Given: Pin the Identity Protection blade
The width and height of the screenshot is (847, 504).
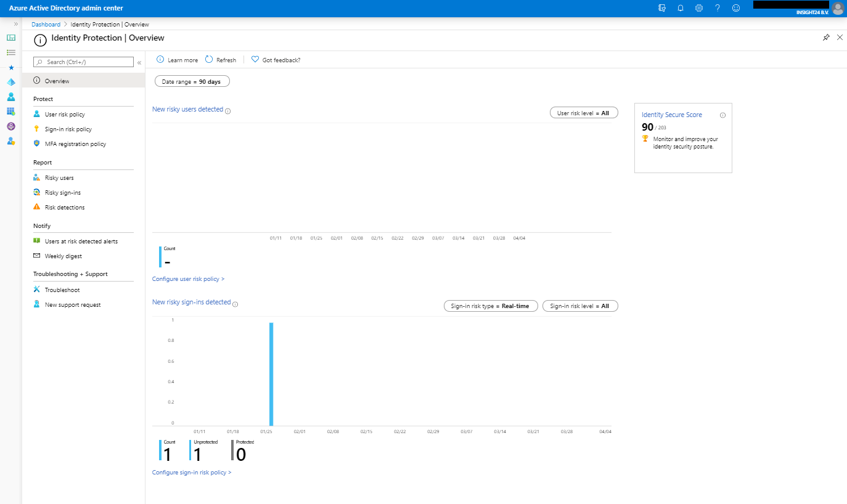Looking at the screenshot, I should 826,38.
